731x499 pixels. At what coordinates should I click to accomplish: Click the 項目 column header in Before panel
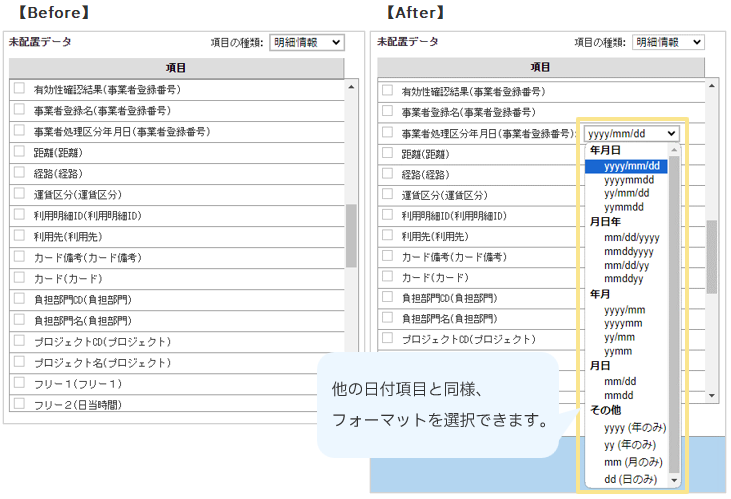[176, 68]
